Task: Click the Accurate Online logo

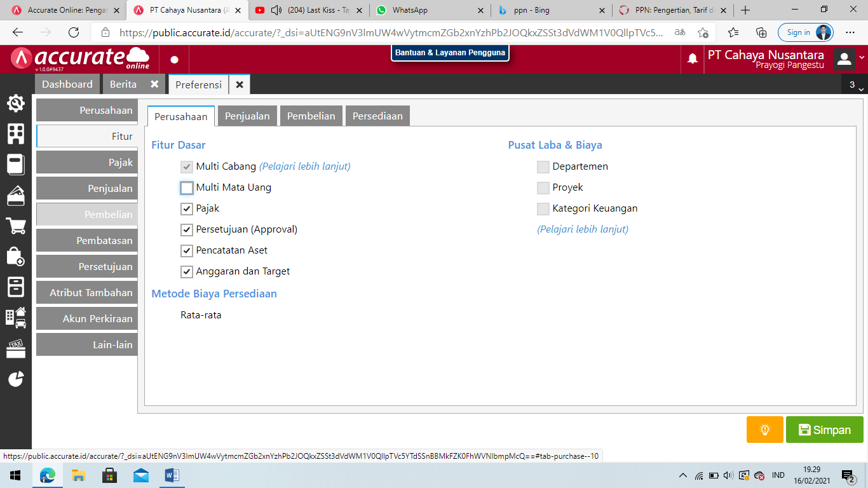Action: (x=80, y=58)
